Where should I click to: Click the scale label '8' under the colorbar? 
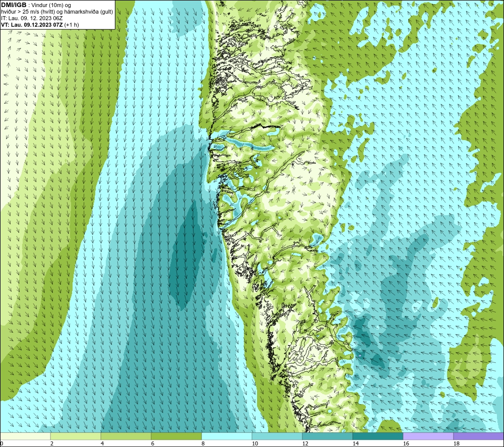point(203,444)
